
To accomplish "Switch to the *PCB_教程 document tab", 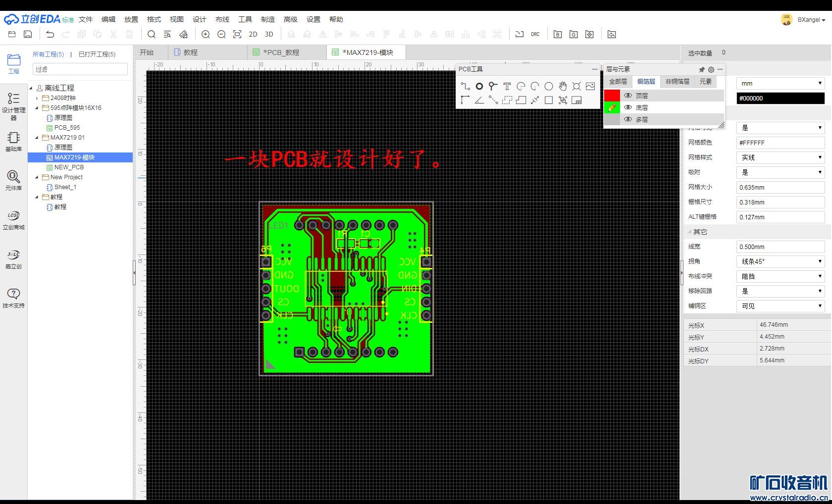I will coord(281,52).
